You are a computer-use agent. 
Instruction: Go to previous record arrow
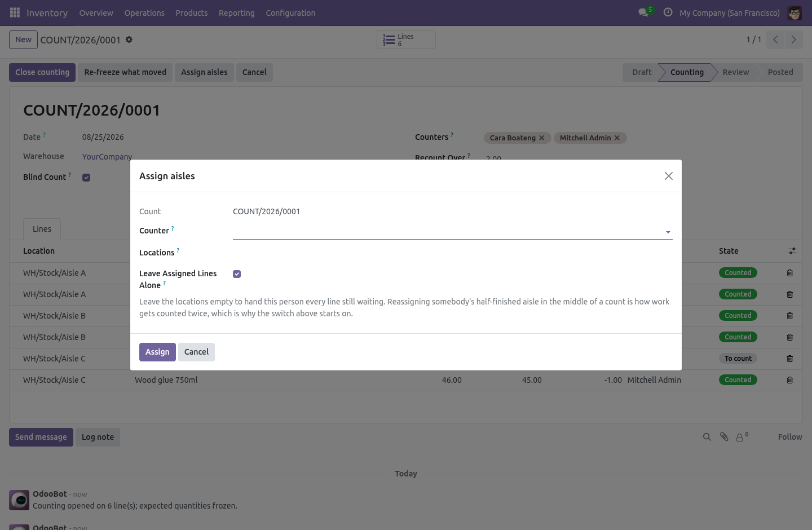[x=775, y=39]
